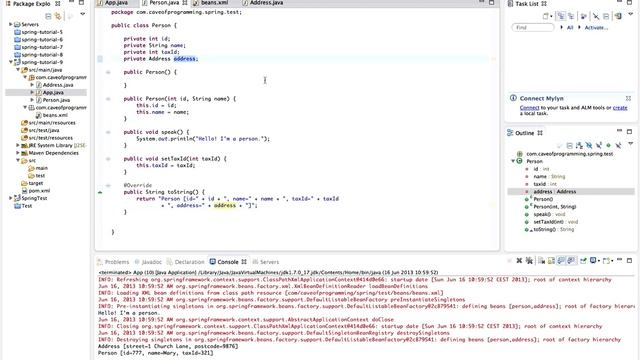Select speak() method in Outline
This screenshot has height=360, width=640.
(x=549, y=214)
